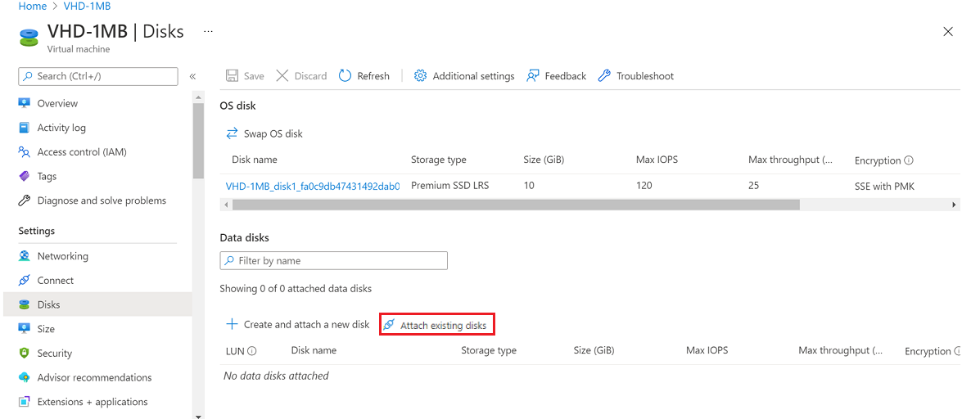This screenshot has width=980, height=419.
Task: Open the ellipsis more options menu
Action: pos(208,31)
